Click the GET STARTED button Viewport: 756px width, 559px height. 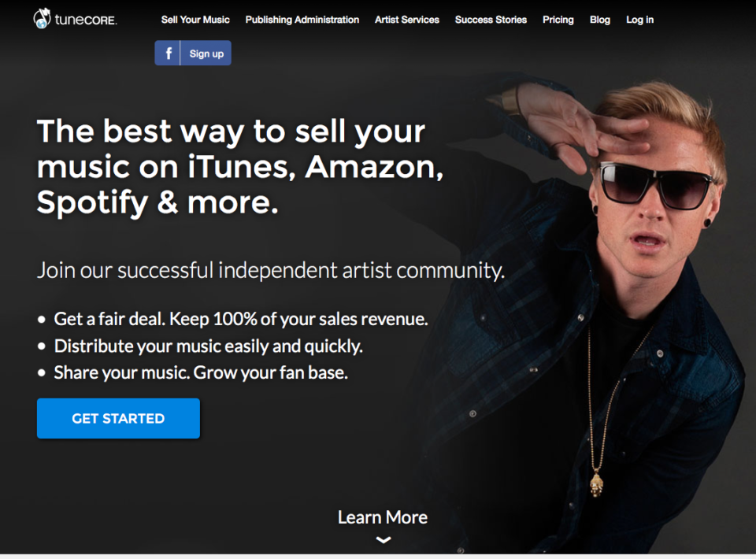119,418
